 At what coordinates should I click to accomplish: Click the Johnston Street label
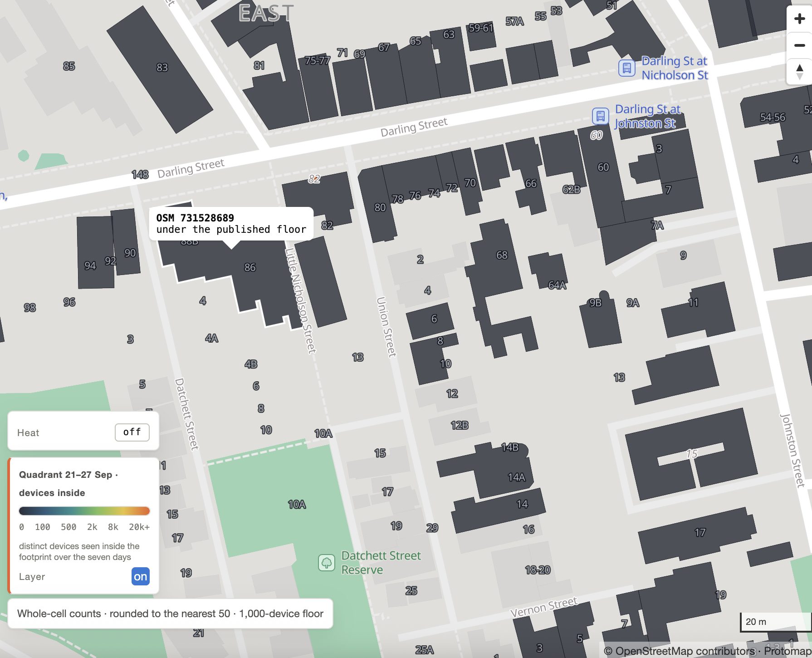(792, 450)
